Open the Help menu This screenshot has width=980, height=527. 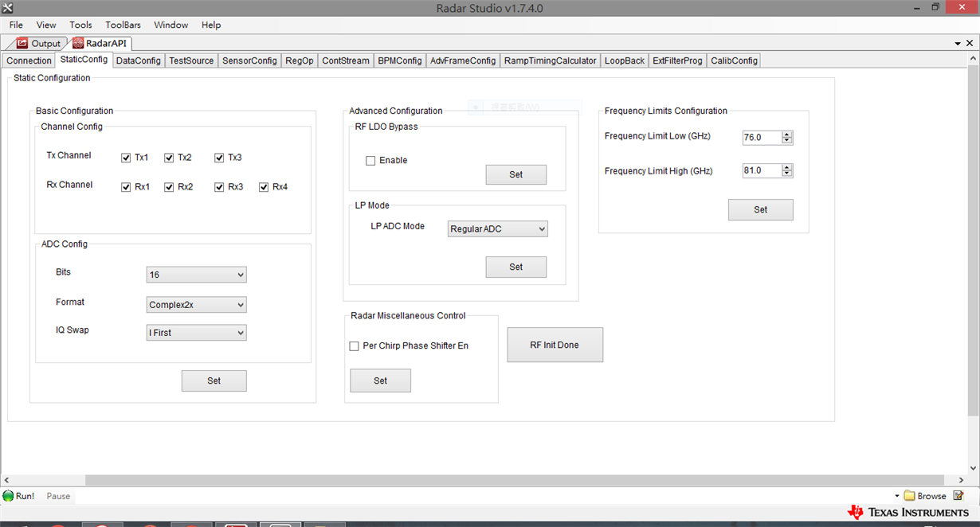211,25
